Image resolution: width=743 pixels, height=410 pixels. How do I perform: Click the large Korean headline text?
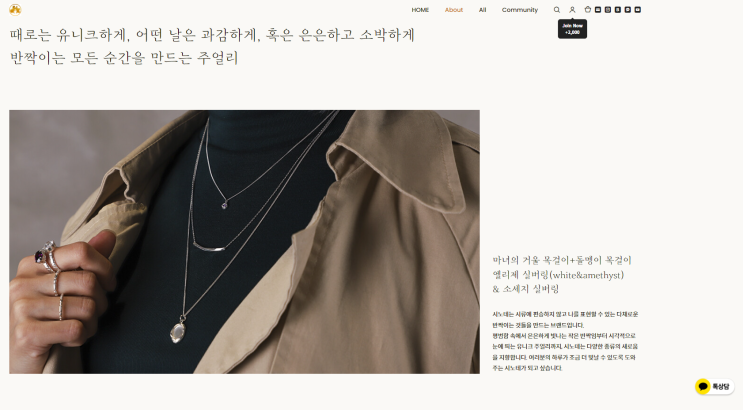coord(212,46)
